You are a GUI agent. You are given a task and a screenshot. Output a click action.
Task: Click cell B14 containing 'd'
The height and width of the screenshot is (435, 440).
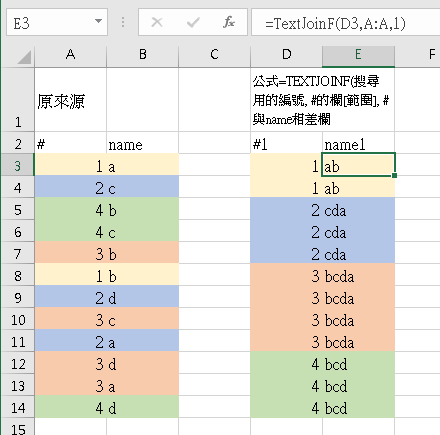pos(143,407)
